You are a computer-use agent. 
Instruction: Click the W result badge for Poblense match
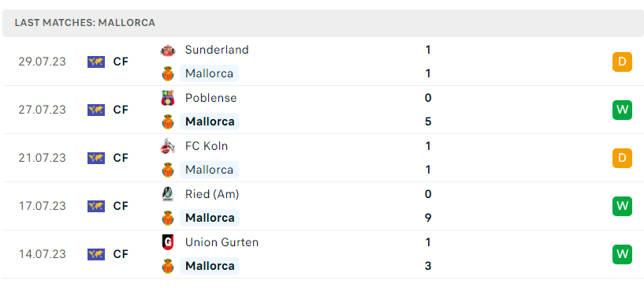coord(622,110)
